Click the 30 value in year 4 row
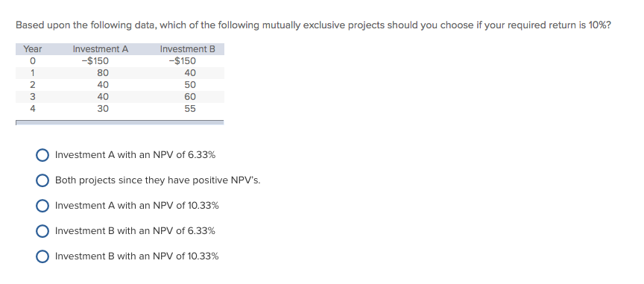The height and width of the screenshot is (284, 644). coord(103,109)
